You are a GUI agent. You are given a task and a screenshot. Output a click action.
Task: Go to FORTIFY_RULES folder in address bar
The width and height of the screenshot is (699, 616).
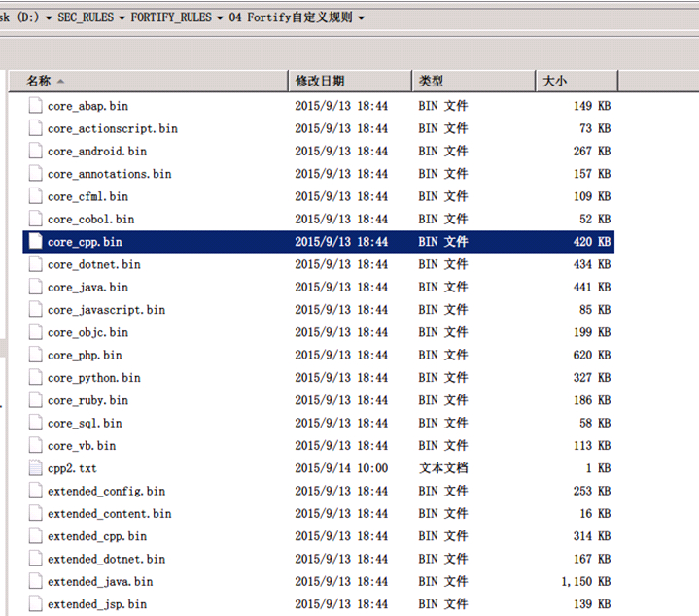[171, 17]
